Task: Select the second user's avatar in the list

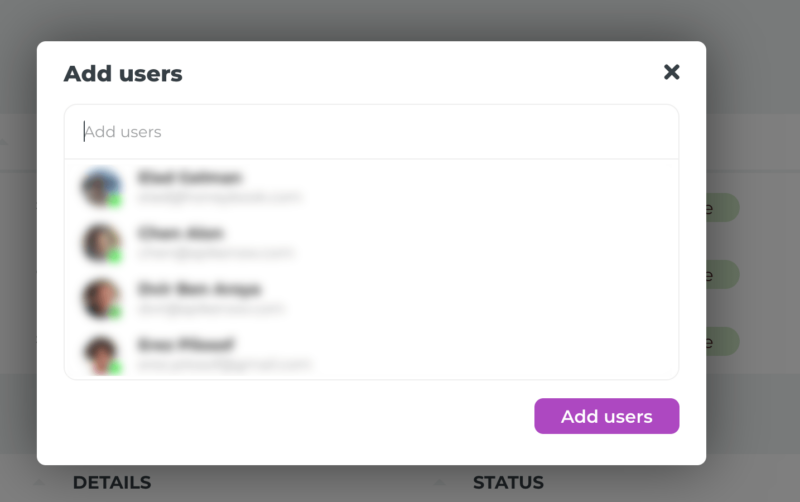Action: 102,243
